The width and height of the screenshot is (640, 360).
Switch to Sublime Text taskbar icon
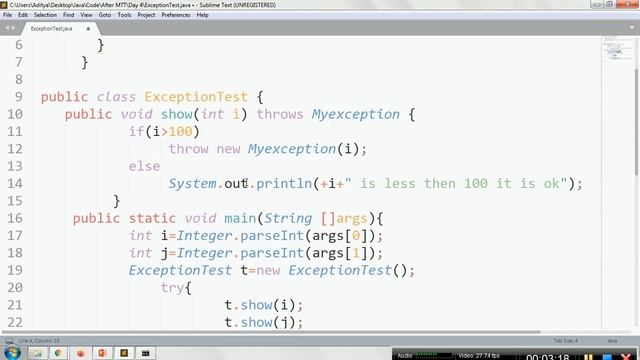point(124,353)
